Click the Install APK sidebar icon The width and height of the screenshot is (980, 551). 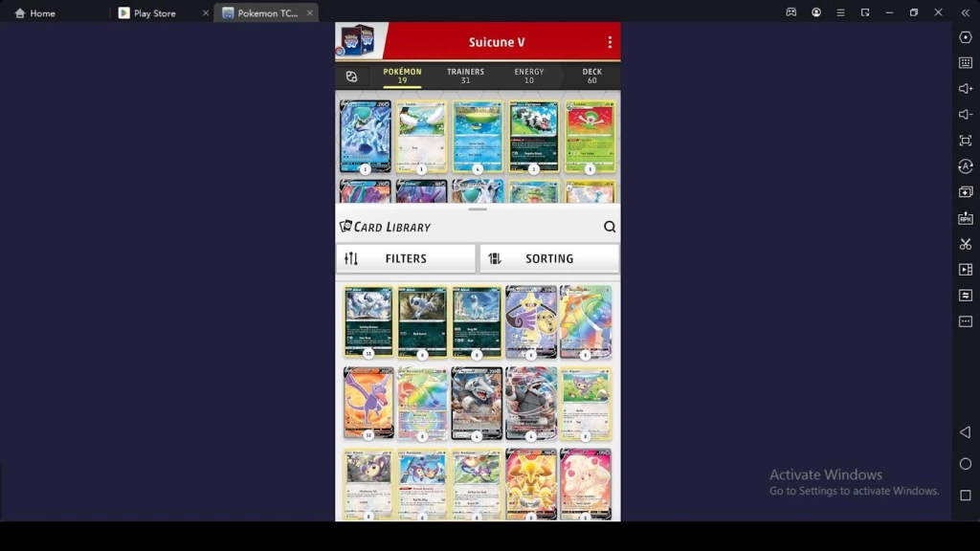coord(966,218)
